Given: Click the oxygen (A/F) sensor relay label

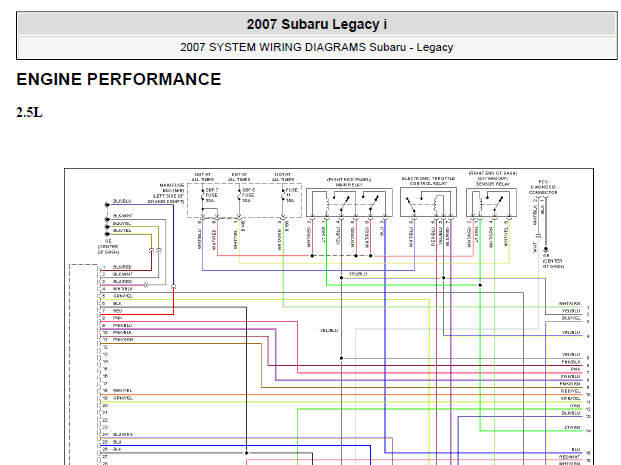Looking at the screenshot, I should tap(493, 179).
